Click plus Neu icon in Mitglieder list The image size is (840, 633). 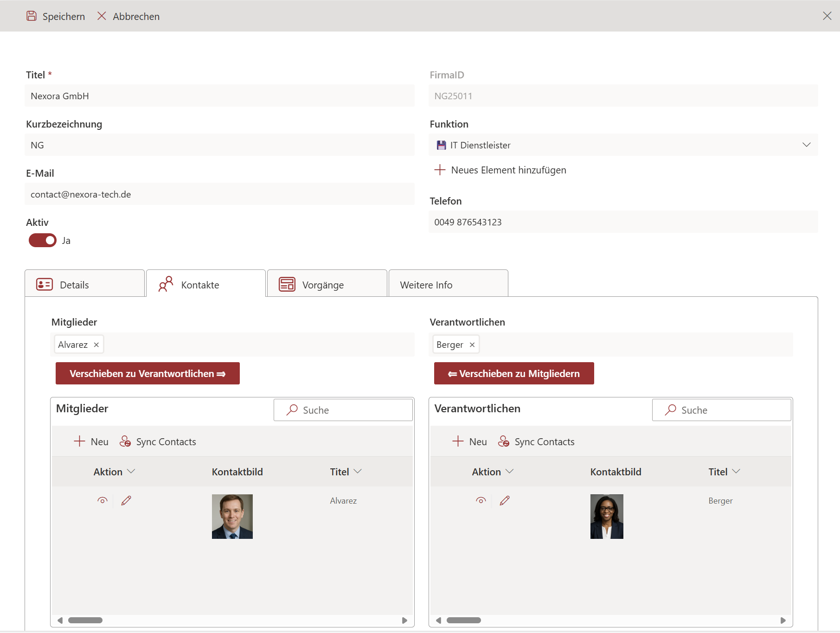(x=79, y=441)
